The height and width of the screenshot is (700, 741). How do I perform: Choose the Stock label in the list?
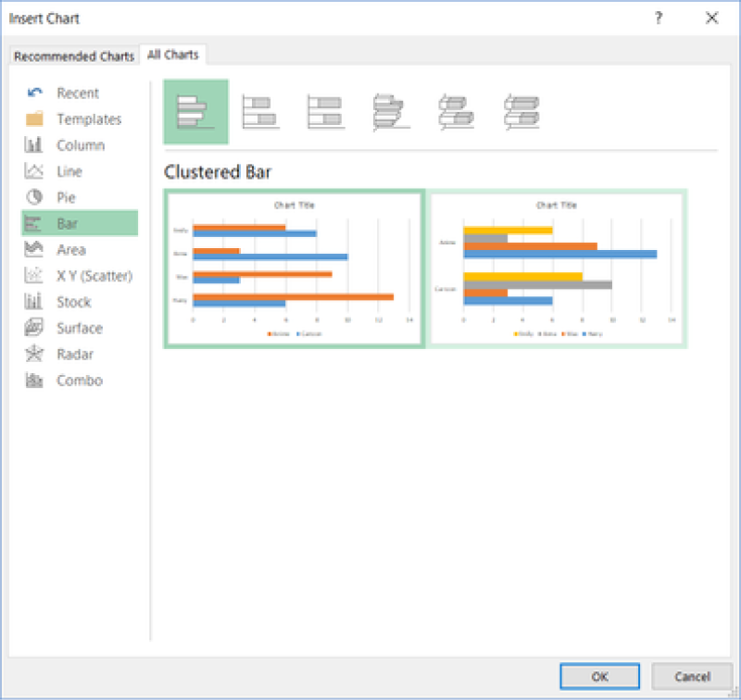[74, 301]
